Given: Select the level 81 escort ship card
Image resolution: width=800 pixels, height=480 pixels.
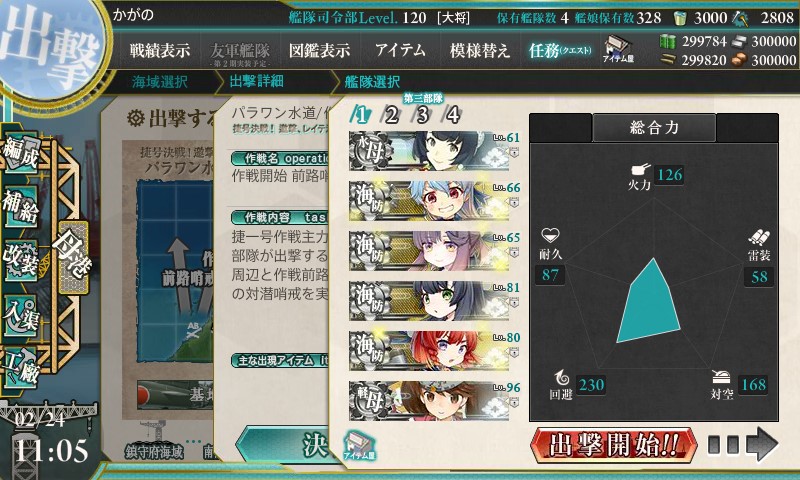Looking at the screenshot, I should (x=429, y=301).
